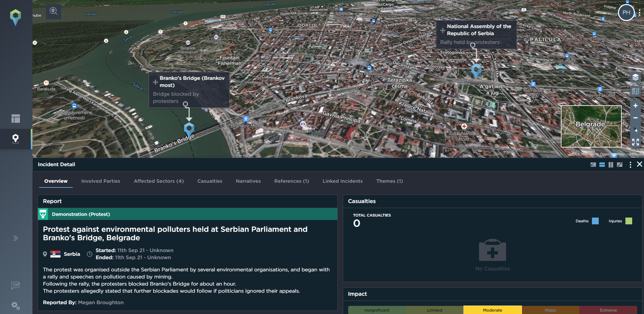
Task: Open the References (1) tab
Action: (292, 181)
